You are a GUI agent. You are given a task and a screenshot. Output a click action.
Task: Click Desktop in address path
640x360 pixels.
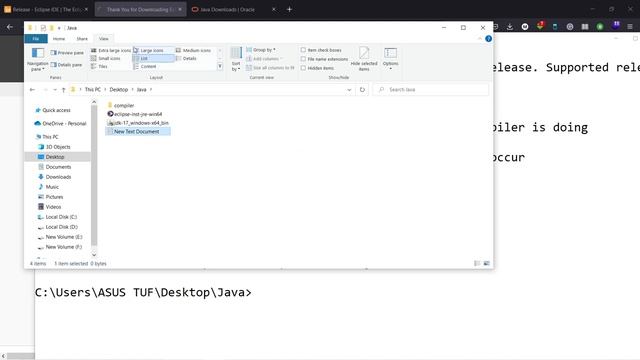coord(118,89)
